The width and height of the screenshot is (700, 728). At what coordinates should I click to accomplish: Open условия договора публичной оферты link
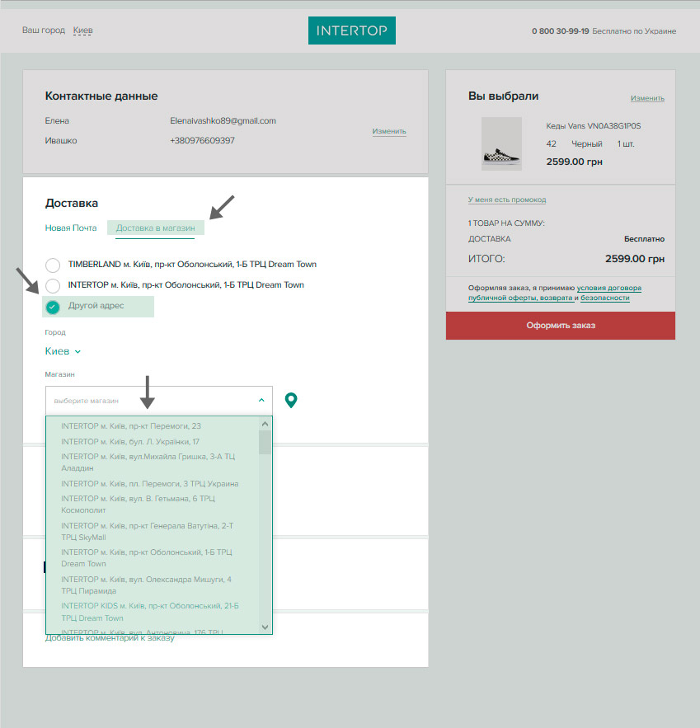pos(608,288)
